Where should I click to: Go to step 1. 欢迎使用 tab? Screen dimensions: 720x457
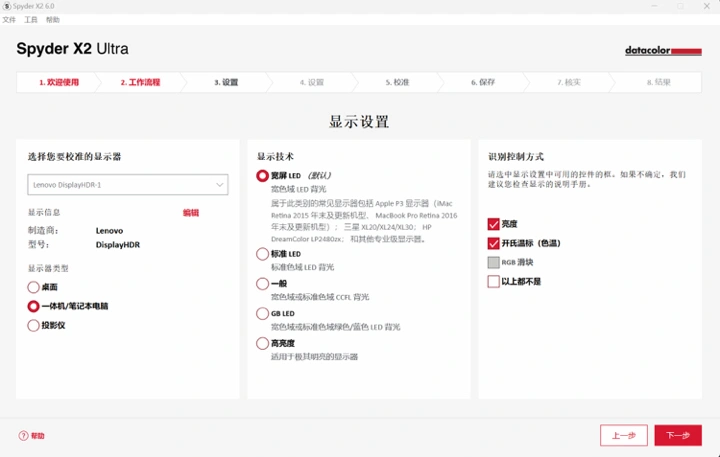pos(59,82)
